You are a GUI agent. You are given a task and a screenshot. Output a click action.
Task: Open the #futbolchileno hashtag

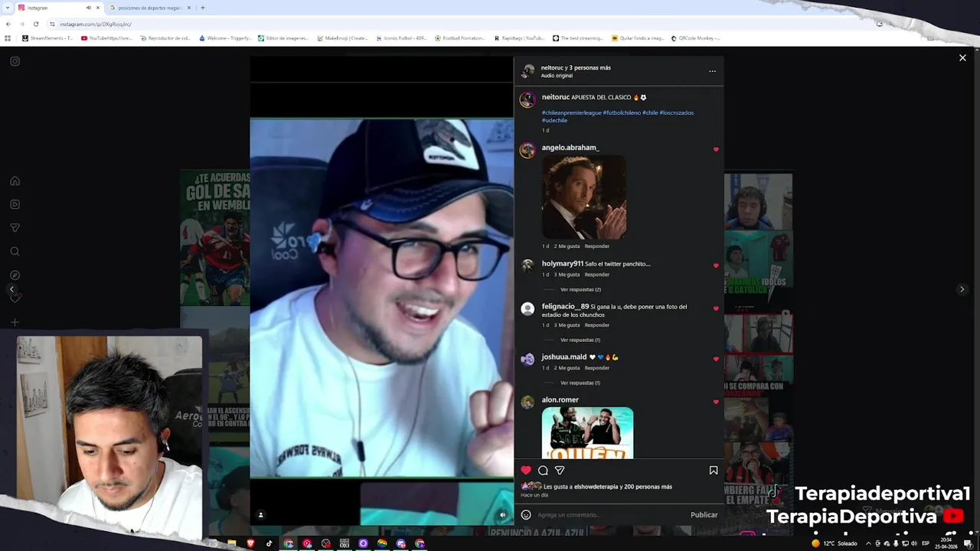(x=621, y=112)
